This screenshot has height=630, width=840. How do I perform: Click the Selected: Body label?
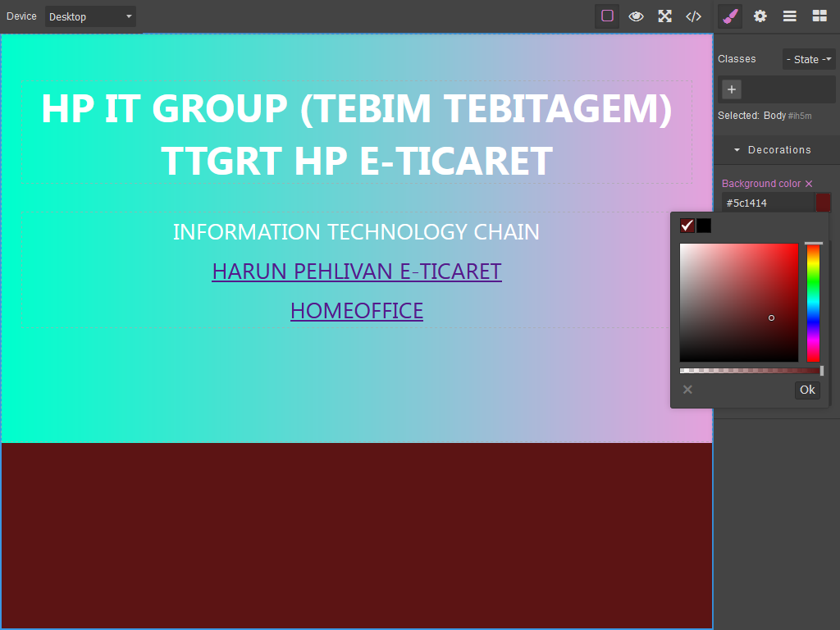click(x=751, y=115)
